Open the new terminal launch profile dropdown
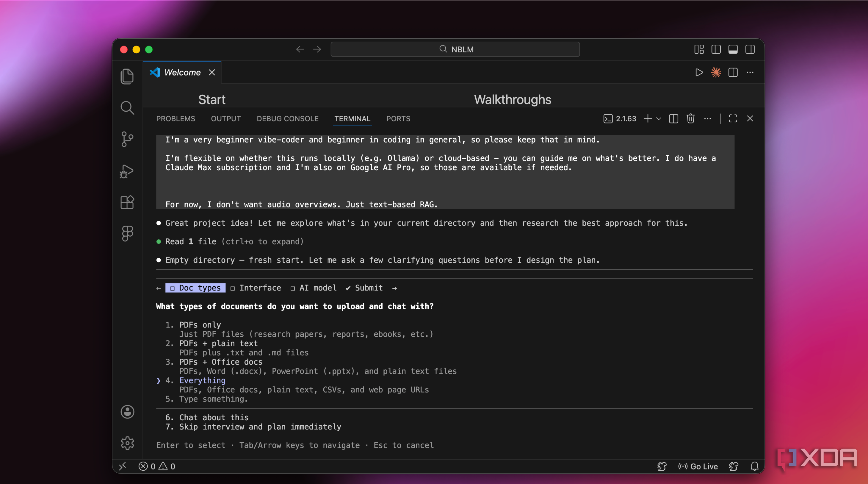868x484 pixels. 658,118
